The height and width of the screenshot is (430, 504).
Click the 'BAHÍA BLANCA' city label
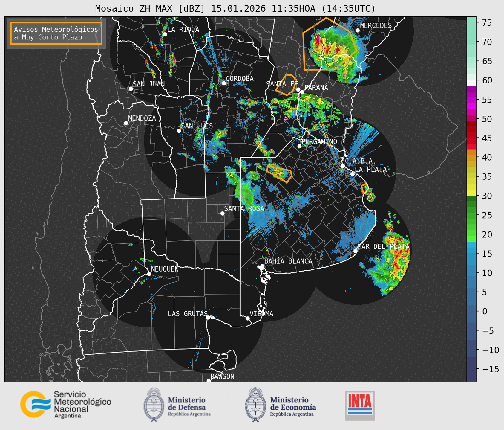click(288, 261)
